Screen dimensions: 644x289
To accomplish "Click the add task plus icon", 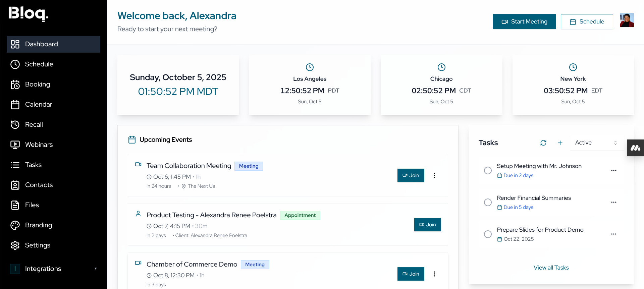I will [x=560, y=143].
